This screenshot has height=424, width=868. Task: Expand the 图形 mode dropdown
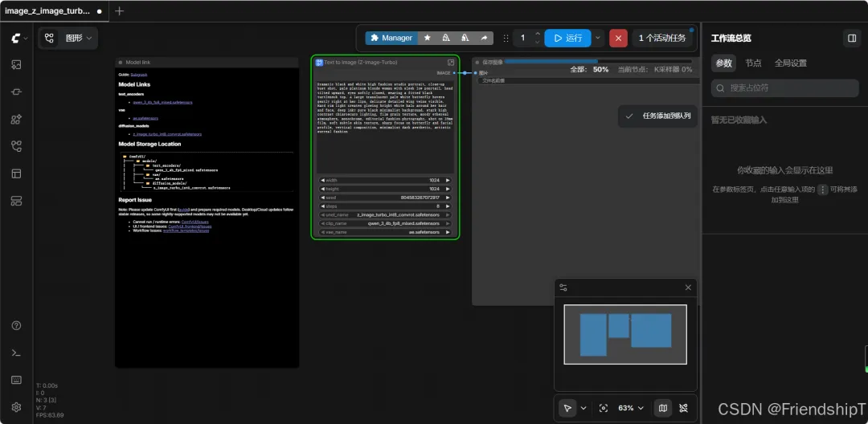(78, 38)
